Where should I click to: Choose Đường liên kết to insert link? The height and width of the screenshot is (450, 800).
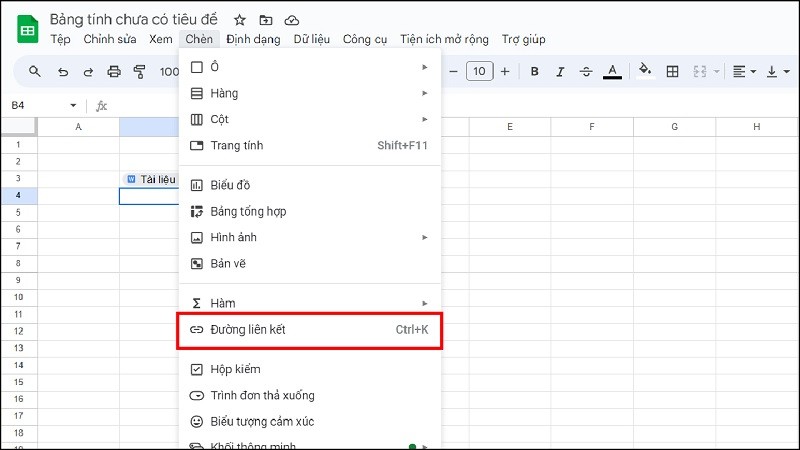[310, 330]
